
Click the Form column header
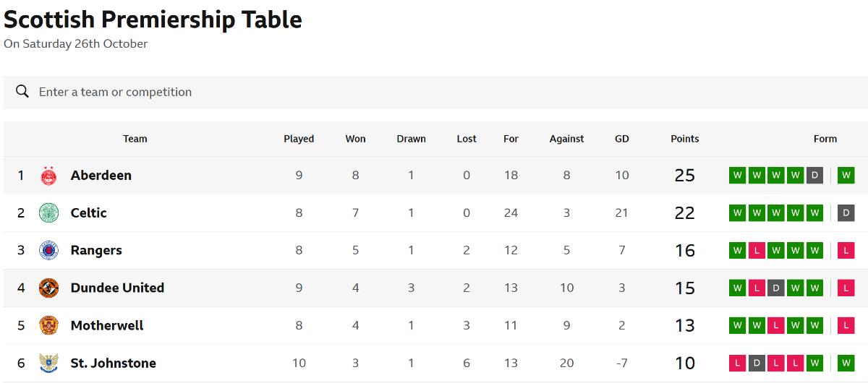tap(825, 139)
